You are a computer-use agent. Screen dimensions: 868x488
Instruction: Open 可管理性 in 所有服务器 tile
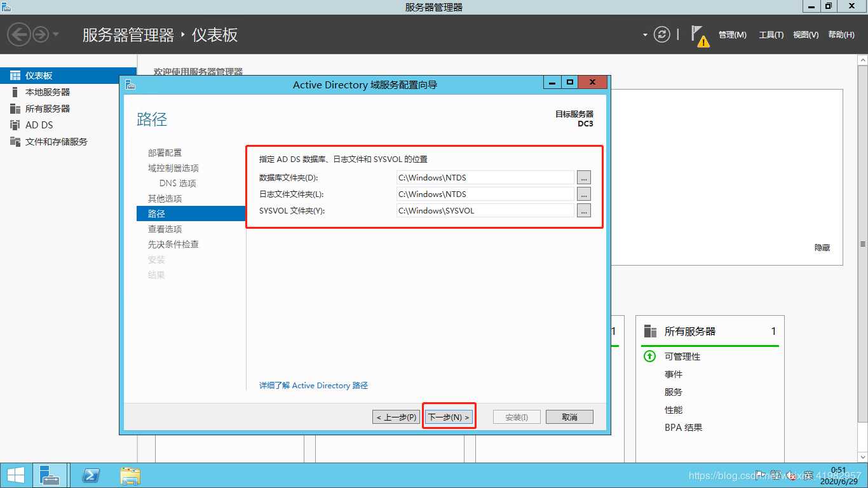[x=682, y=356]
